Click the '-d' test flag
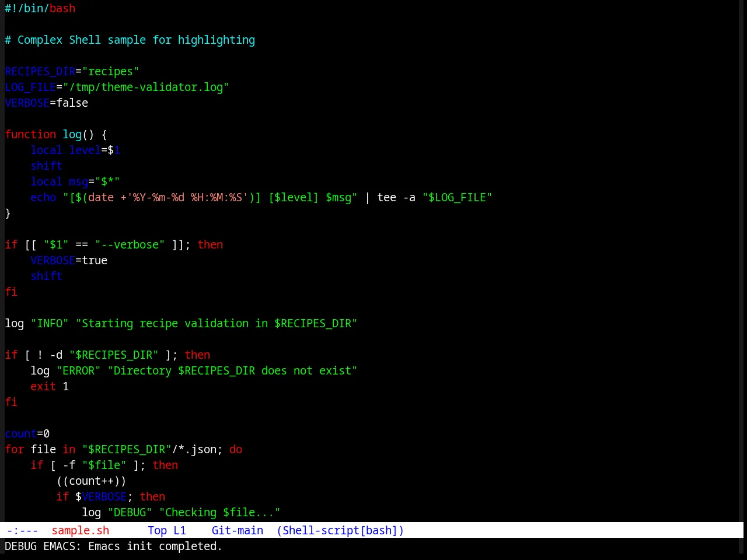747x560 pixels. coord(56,355)
